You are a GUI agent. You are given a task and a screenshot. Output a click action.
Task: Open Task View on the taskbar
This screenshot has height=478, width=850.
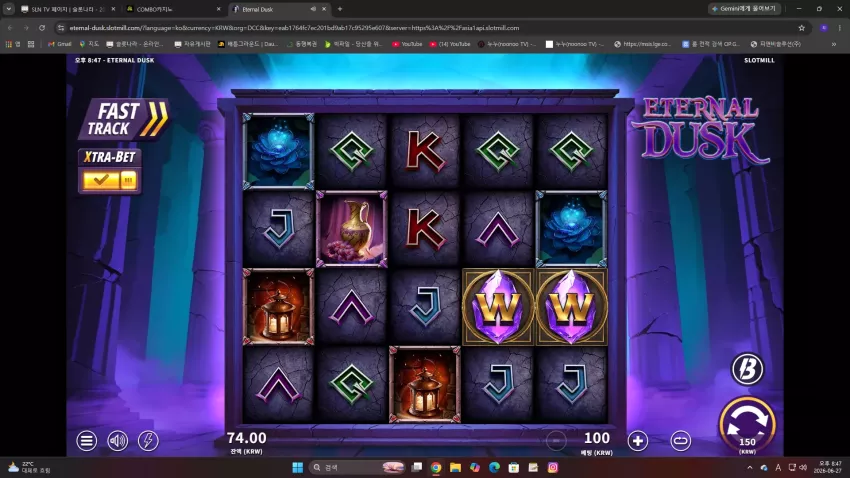(x=416, y=467)
